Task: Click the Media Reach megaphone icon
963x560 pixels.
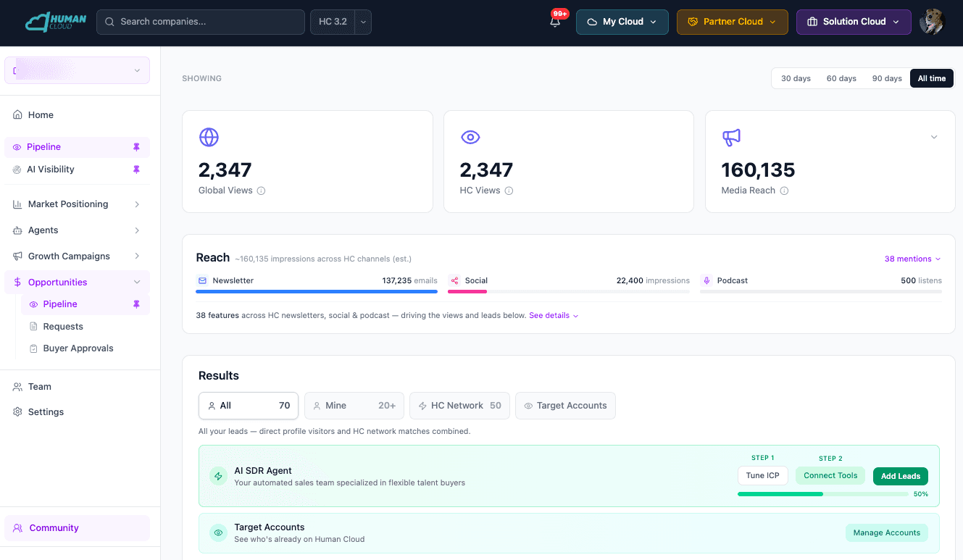Action: [x=731, y=137]
